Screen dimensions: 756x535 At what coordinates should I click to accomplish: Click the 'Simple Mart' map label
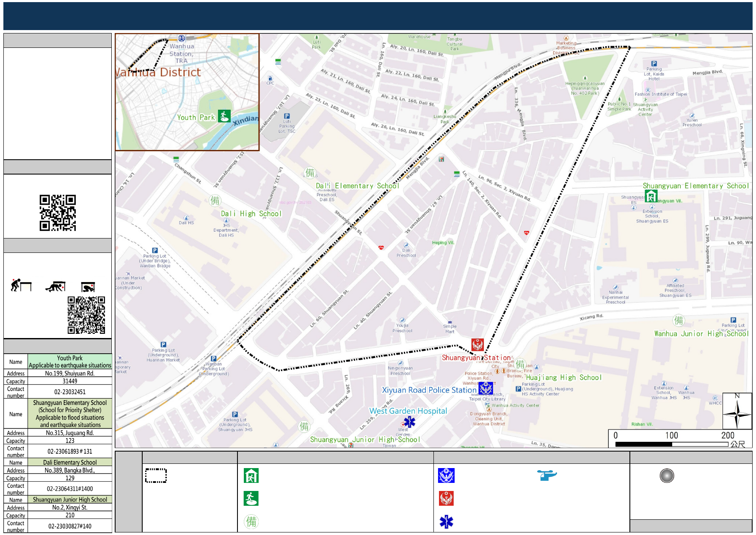(450, 329)
